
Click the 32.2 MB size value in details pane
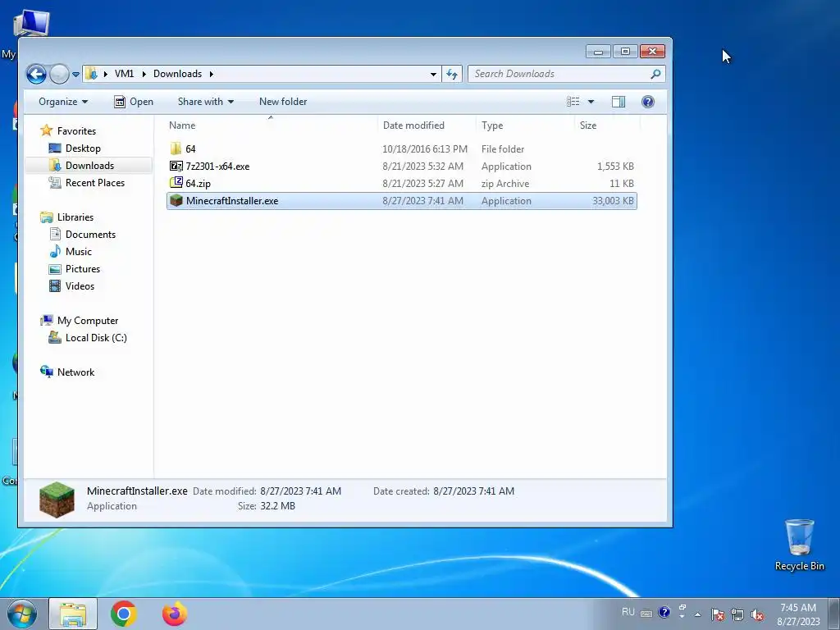[x=277, y=506]
